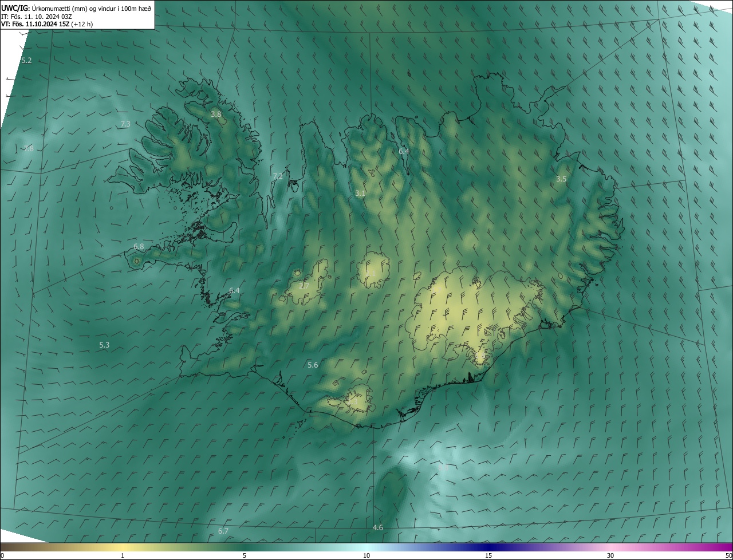The width and height of the screenshot is (733, 560).
Task: Click the '6.8' value label on the map
Action: point(139,247)
